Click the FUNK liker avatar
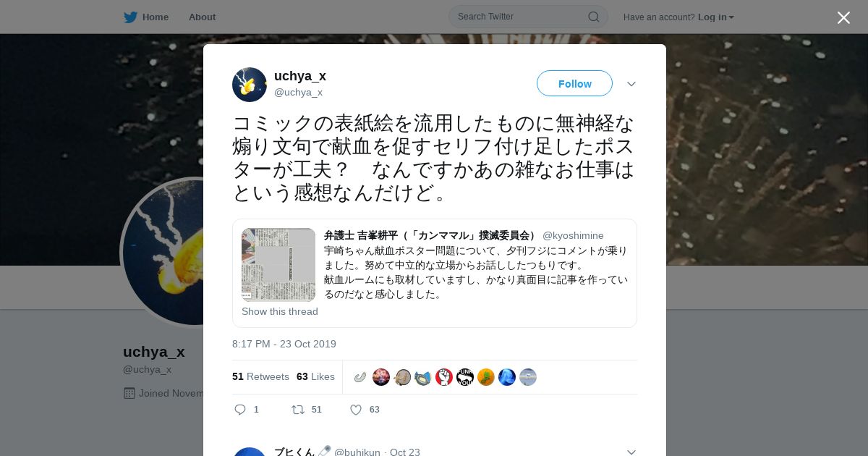This screenshot has width=868, height=456. [x=465, y=377]
